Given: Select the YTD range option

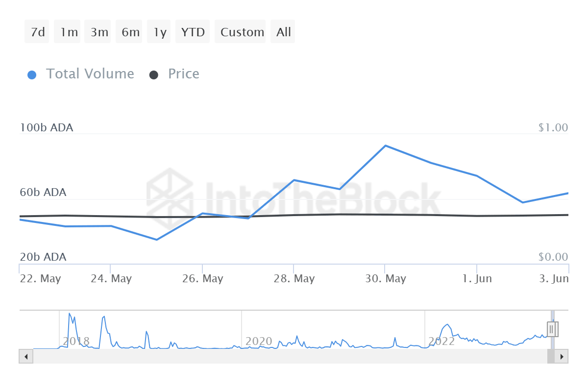Looking at the screenshot, I should pyautogui.click(x=193, y=32).
